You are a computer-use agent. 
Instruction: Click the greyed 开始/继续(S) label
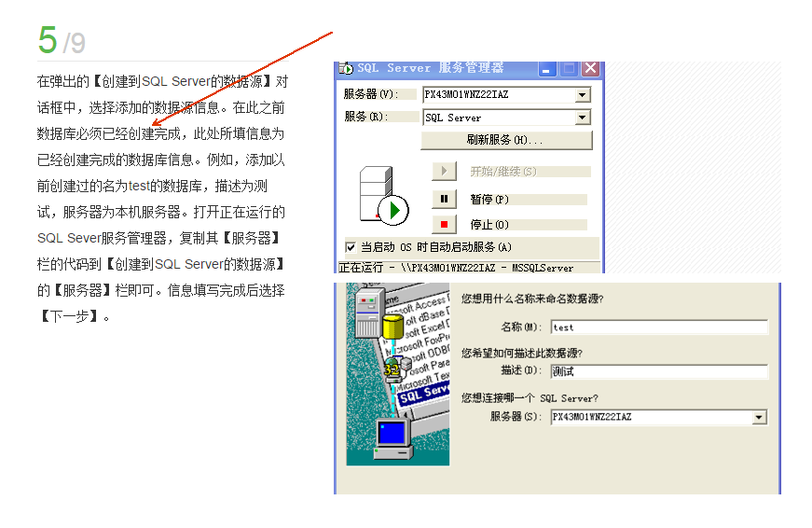tap(502, 172)
